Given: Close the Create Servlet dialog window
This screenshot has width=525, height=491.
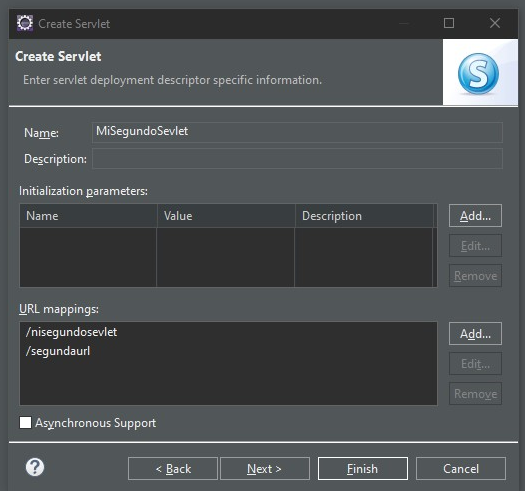Looking at the screenshot, I should click(495, 23).
